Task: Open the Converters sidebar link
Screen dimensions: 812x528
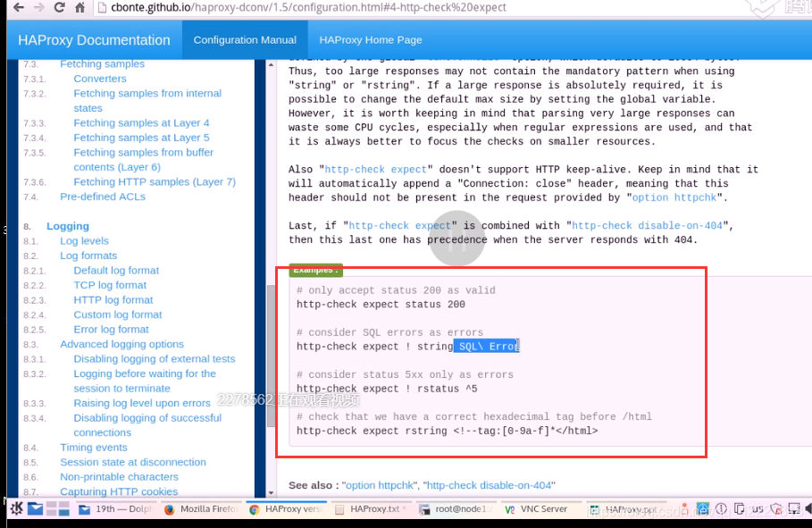Action: pyautogui.click(x=100, y=79)
